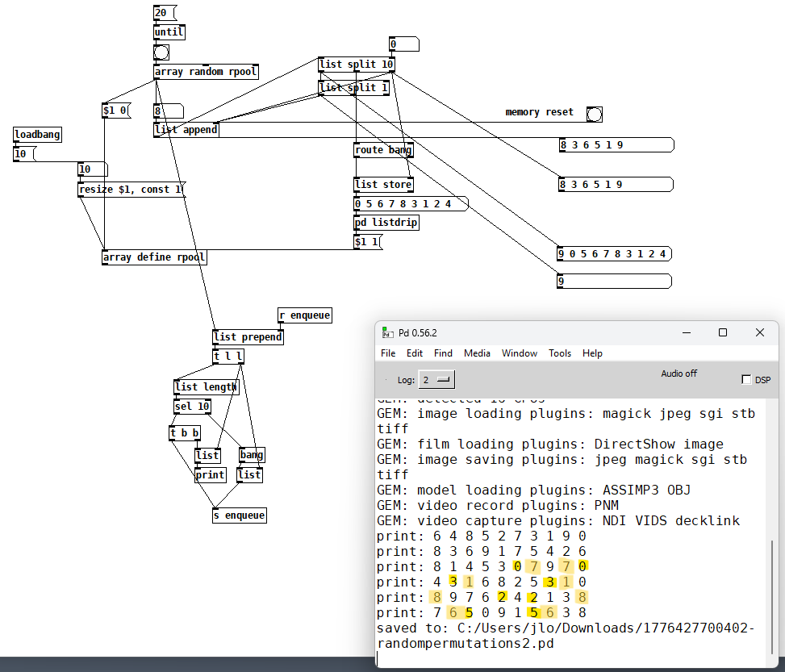Select the number box showing 20
The image size is (785, 672).
click(164, 12)
